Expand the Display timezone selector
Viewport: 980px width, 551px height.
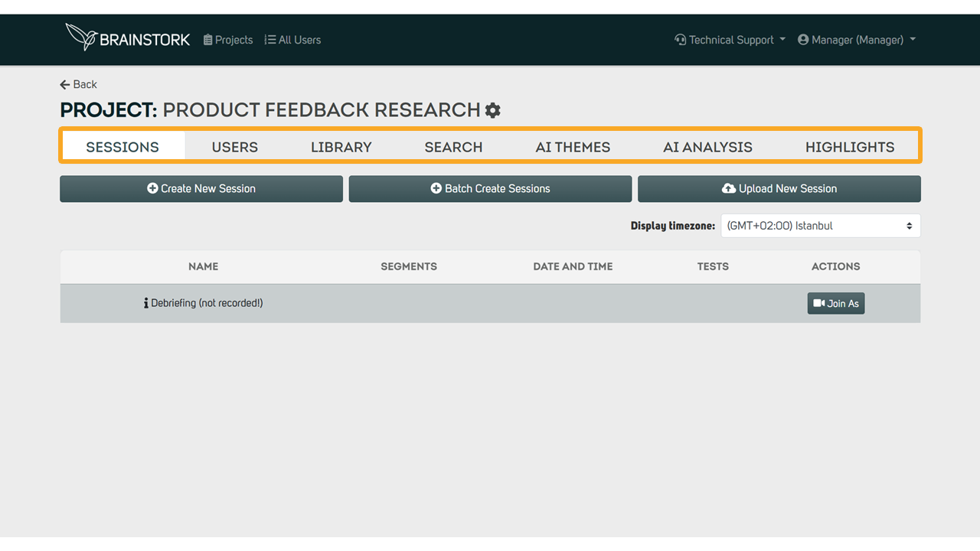pyautogui.click(x=820, y=226)
